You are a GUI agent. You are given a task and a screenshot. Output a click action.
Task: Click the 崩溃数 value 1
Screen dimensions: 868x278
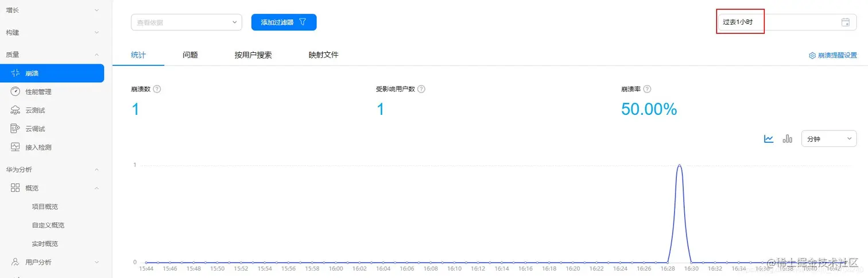pyautogui.click(x=135, y=109)
